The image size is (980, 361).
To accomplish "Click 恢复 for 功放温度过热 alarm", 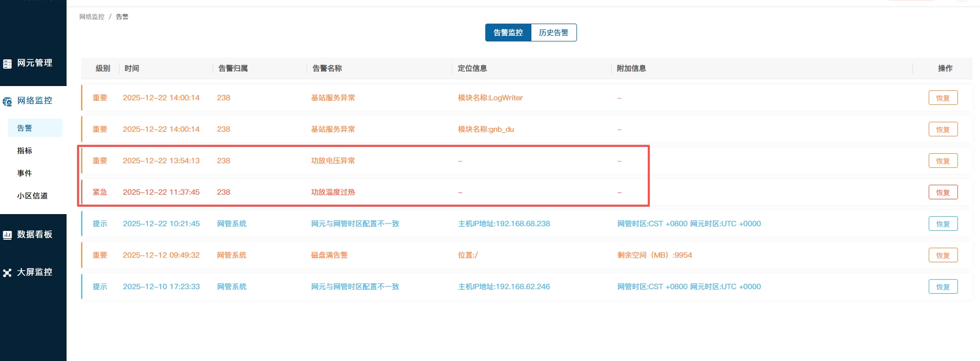I will [x=942, y=193].
